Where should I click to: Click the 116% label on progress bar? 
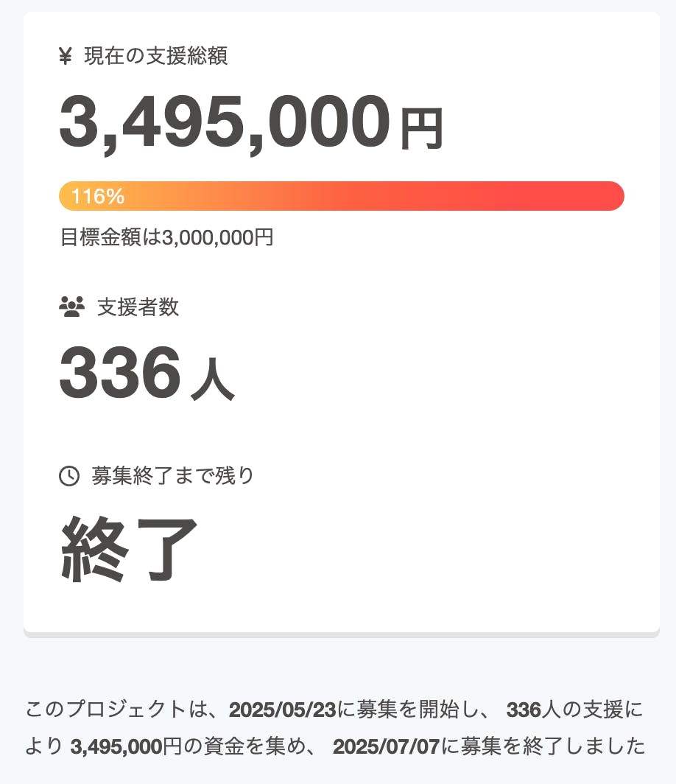point(98,197)
